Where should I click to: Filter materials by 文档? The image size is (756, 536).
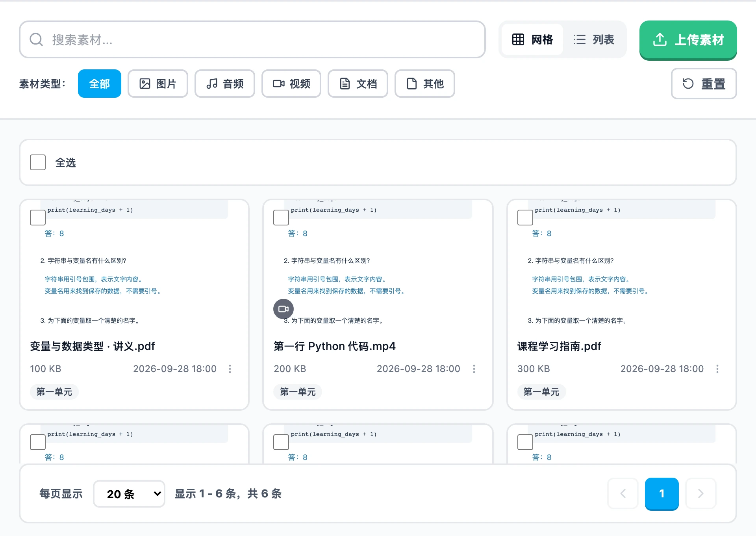[x=358, y=84]
